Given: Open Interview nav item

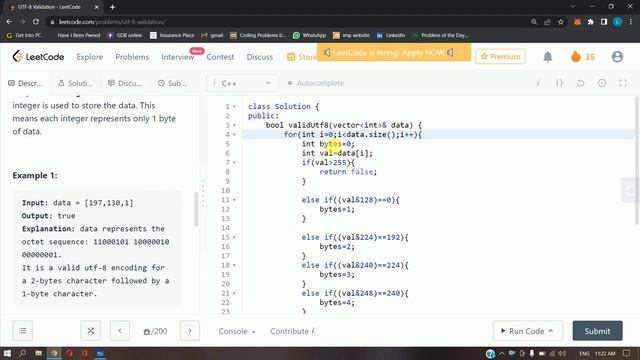Looking at the screenshot, I should point(178,57).
